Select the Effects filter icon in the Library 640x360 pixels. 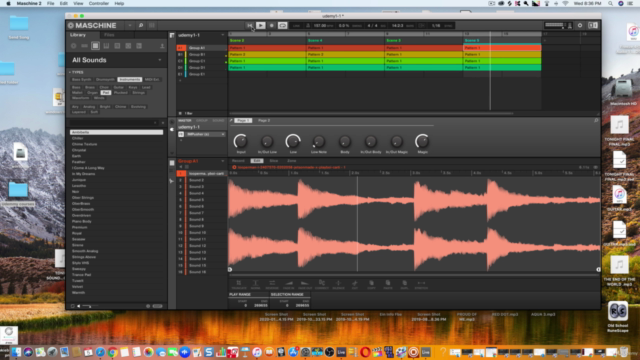[118, 46]
